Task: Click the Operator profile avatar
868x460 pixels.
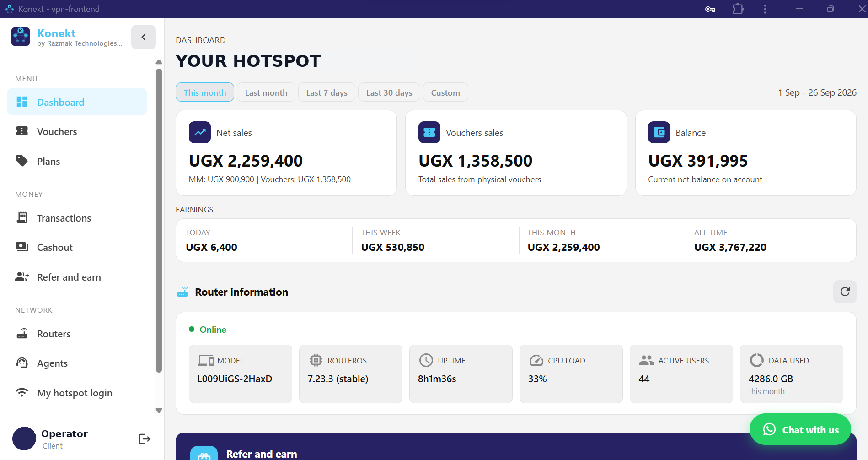Action: tap(24, 438)
